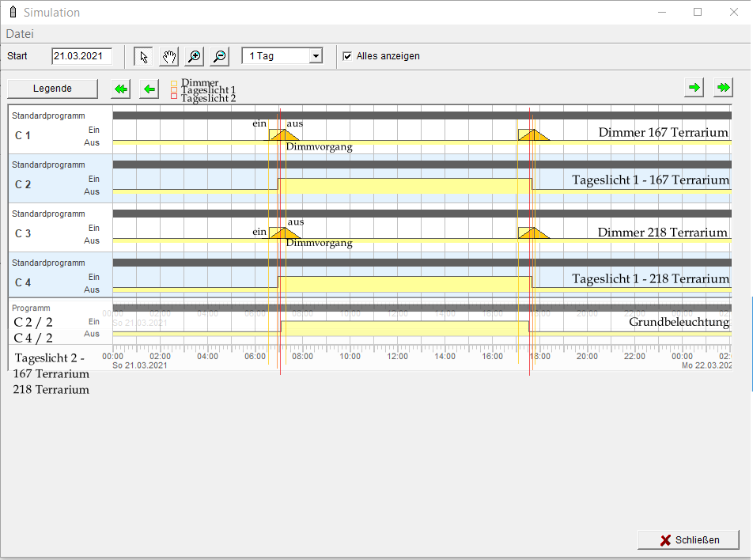Screen dimensions: 753x560
Task: Click the Tageslicht 2 - legend text
Action: [x=50, y=358]
